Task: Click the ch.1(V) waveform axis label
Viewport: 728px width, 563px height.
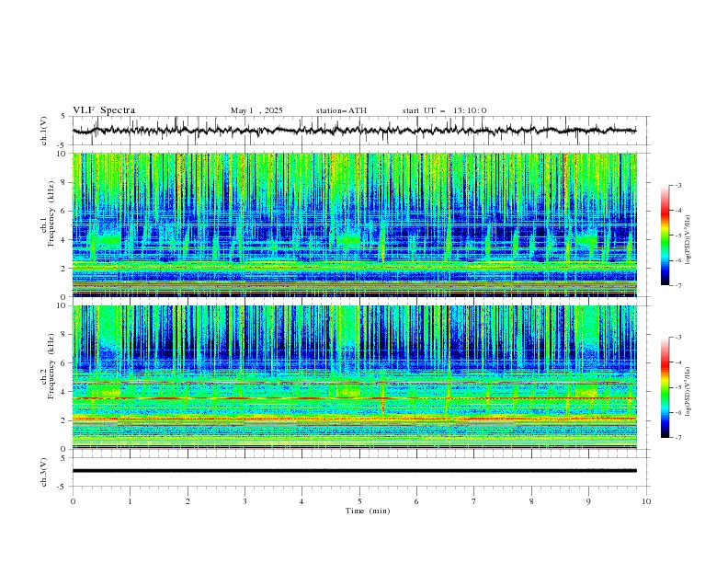Action: point(44,131)
